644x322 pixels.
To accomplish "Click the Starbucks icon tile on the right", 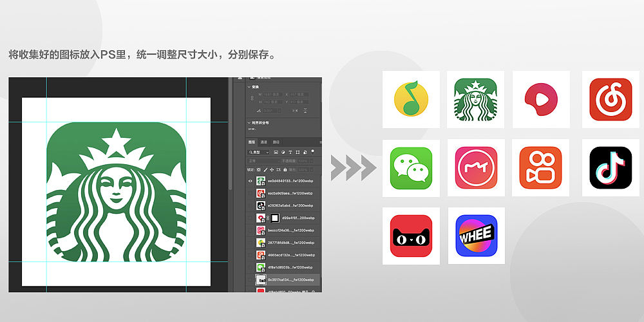I will click(x=476, y=99).
